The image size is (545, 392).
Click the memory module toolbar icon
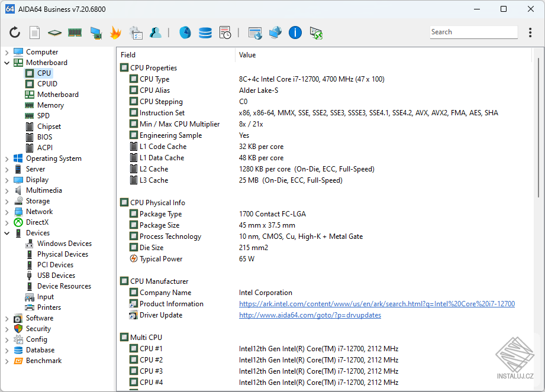[x=75, y=33]
